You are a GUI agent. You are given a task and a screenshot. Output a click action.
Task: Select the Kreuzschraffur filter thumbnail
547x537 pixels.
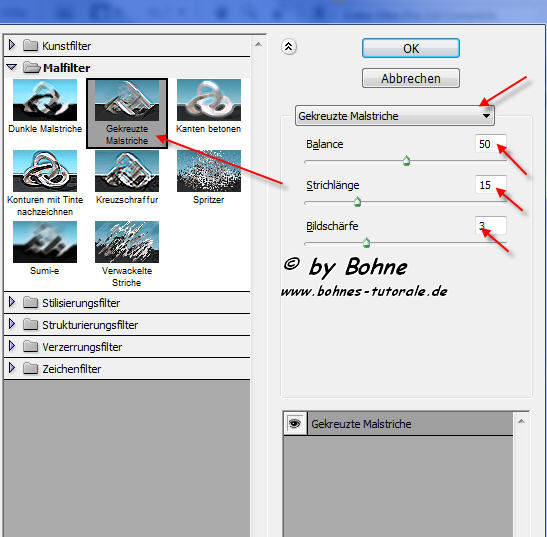point(127,171)
